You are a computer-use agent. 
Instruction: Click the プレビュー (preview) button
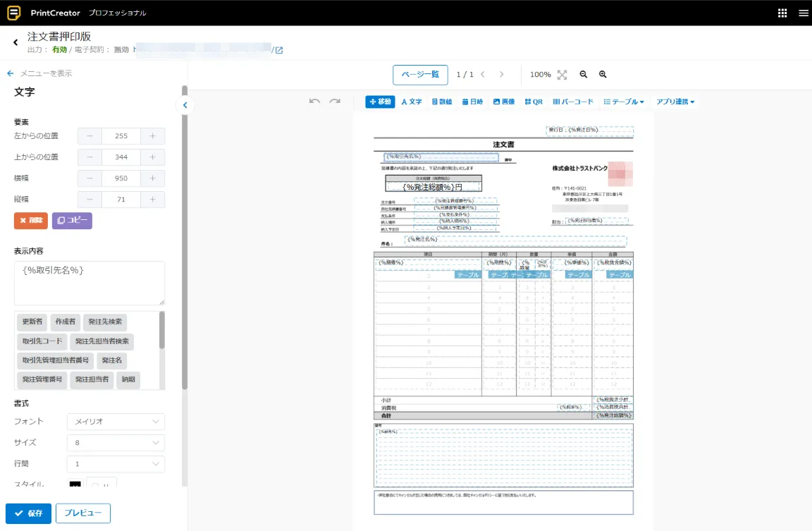pos(83,513)
